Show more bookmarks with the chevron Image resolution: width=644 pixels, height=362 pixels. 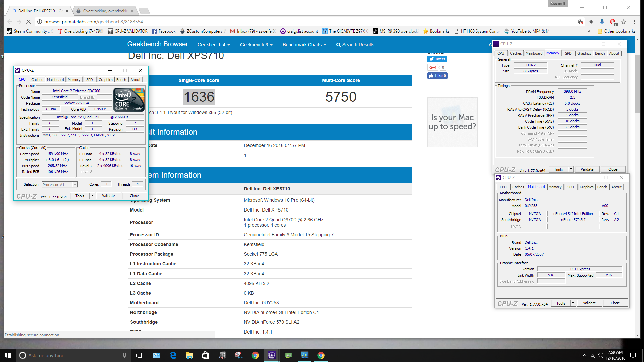click(589, 31)
